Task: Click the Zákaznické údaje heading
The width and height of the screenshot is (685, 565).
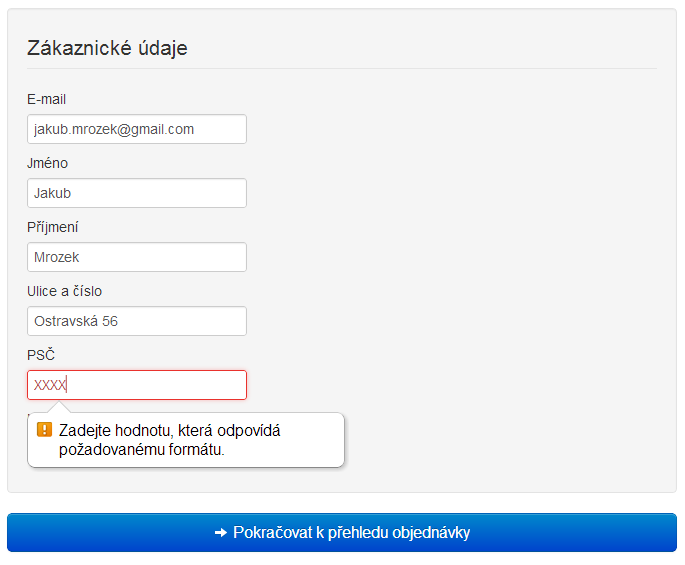Action: click(107, 48)
